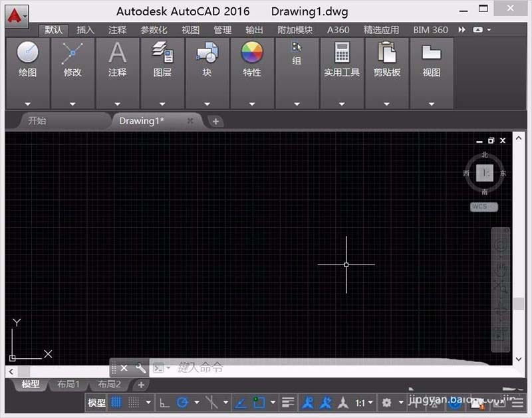The height and width of the screenshot is (418, 532).
Task: Expand the 图层 panel dropdown arrow
Action: 162,104
